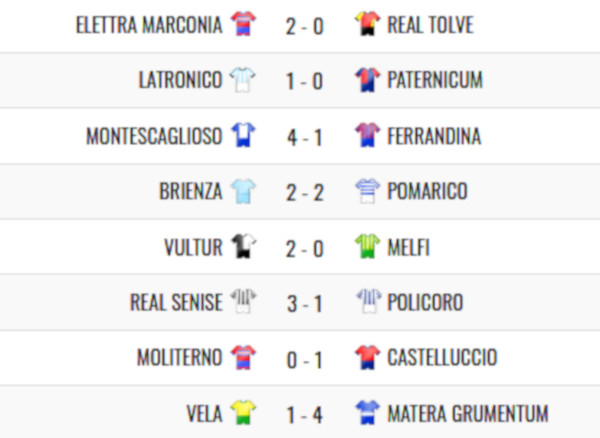Screen dimensions: 600x438
Task: Click Montescaglioso's blue jersey icon
Action: coord(243,135)
